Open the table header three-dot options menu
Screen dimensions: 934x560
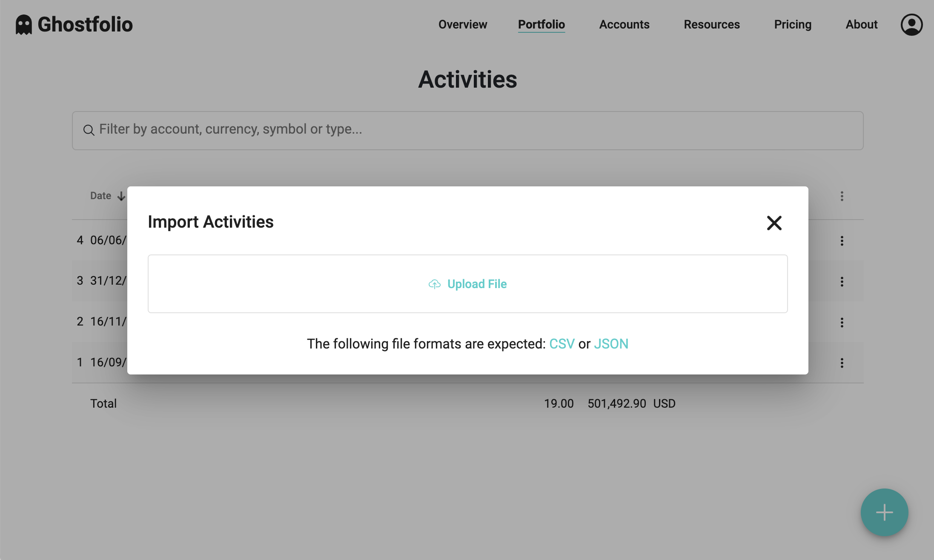(x=842, y=196)
